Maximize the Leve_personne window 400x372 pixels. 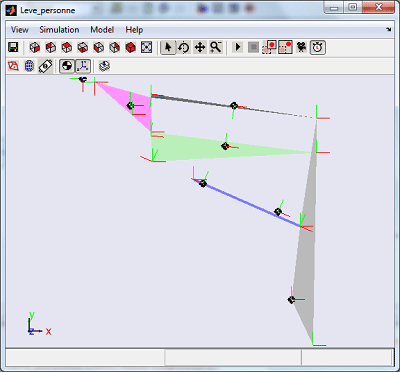tap(353, 7)
